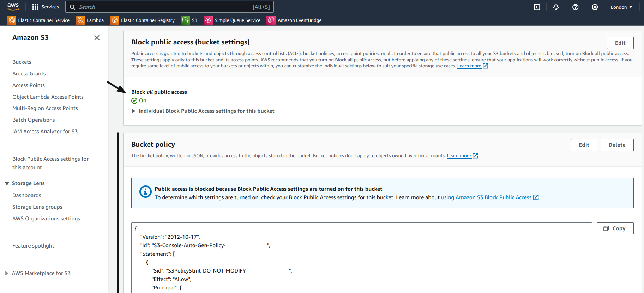The width and height of the screenshot is (644, 293).
Task: Click the Amazon EventBridge icon
Action: [271, 20]
